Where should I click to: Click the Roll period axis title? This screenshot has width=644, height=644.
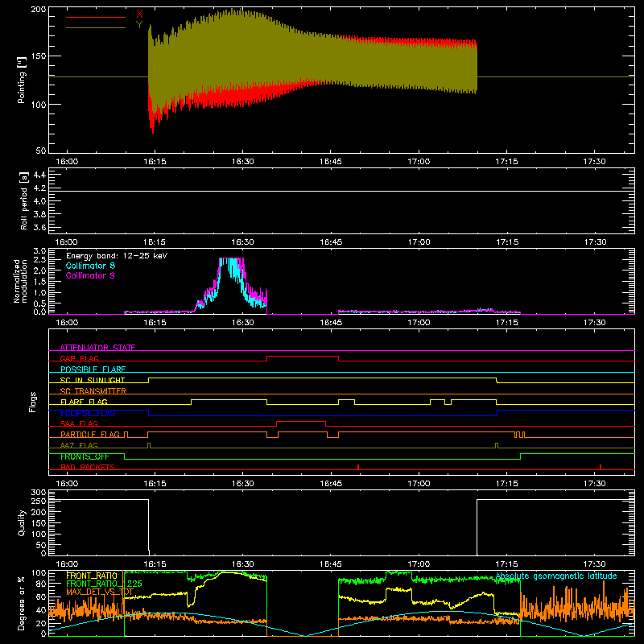point(24,200)
